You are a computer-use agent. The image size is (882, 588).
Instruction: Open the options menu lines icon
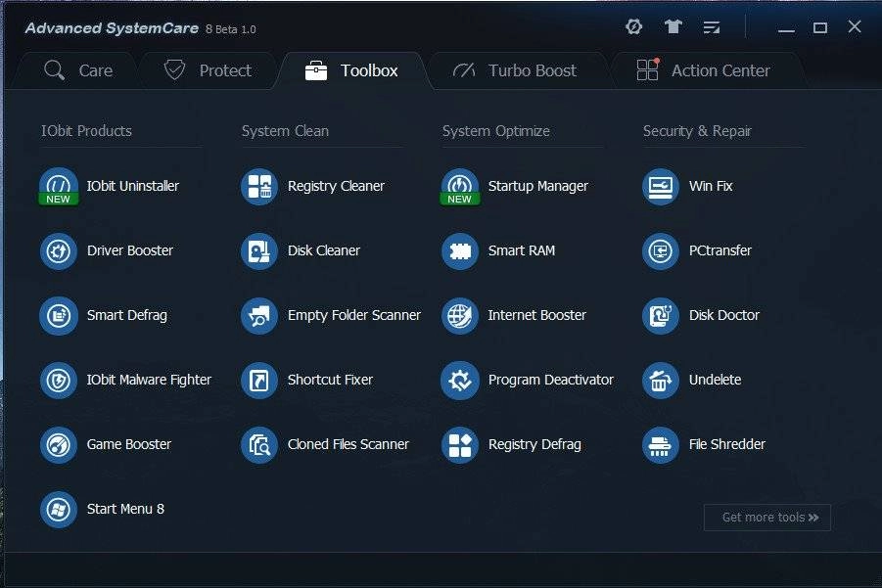712,27
